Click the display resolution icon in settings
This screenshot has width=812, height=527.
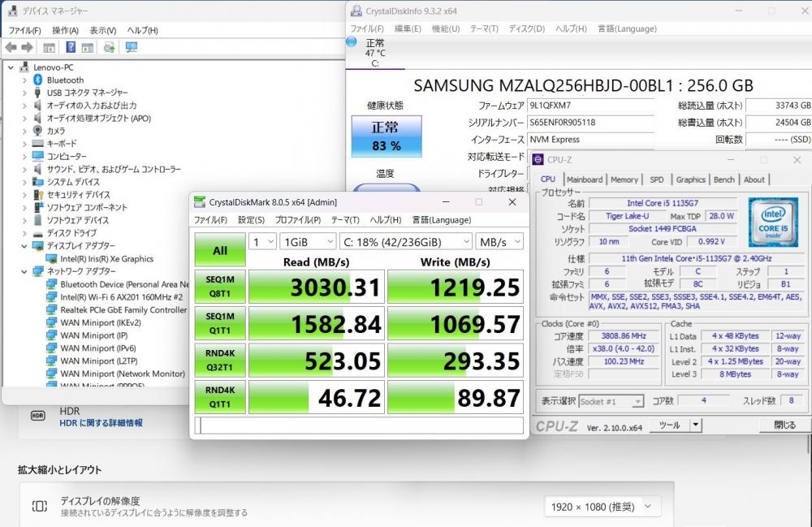(x=39, y=506)
